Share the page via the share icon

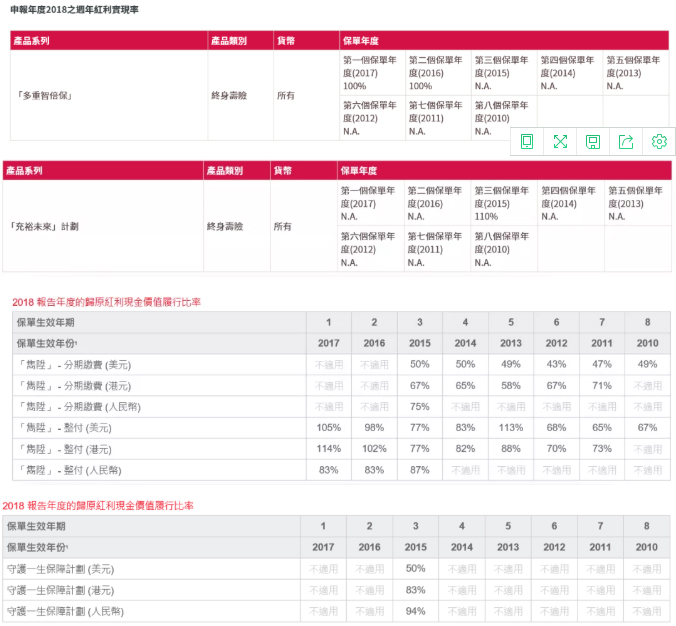click(626, 141)
